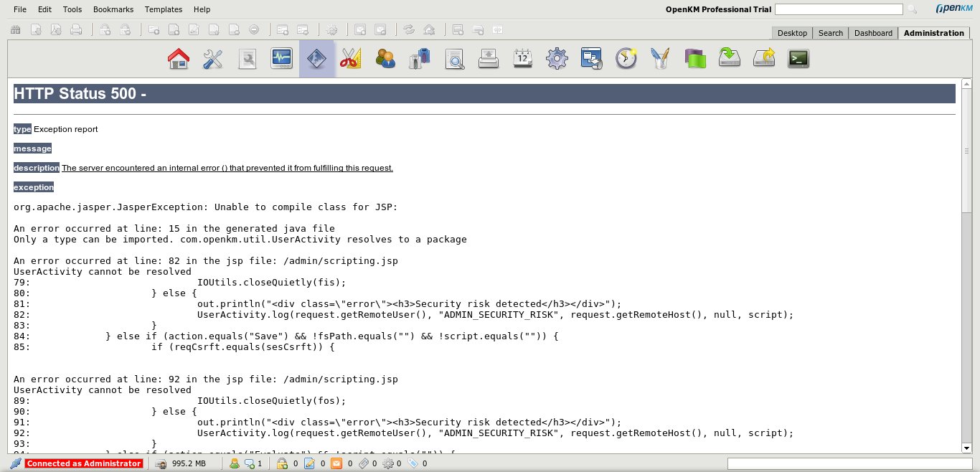
Task: Switch to the Desktop tab
Action: point(792,33)
